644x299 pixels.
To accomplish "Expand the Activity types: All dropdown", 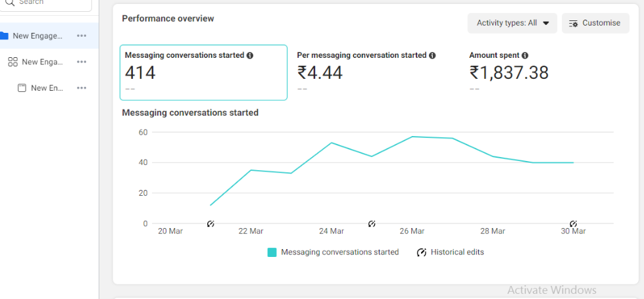I will [x=512, y=23].
